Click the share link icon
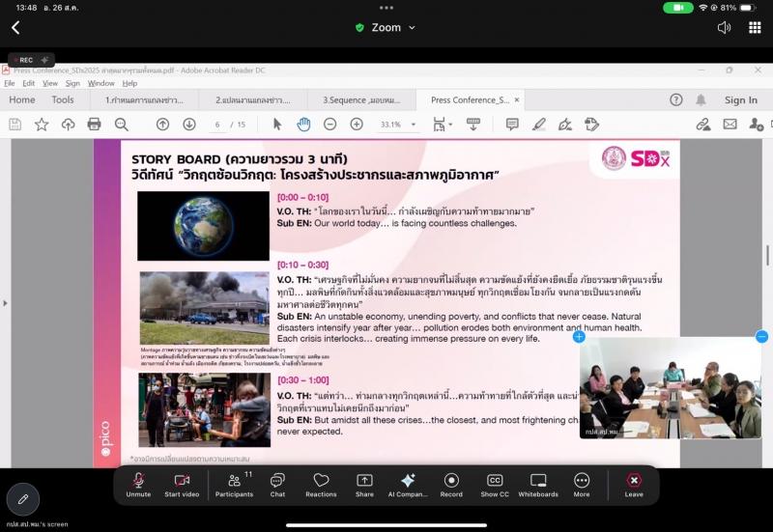 pos(703,125)
